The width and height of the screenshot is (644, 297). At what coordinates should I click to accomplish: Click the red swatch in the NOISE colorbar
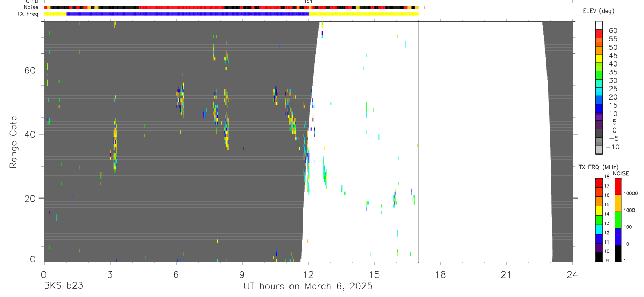618,186
